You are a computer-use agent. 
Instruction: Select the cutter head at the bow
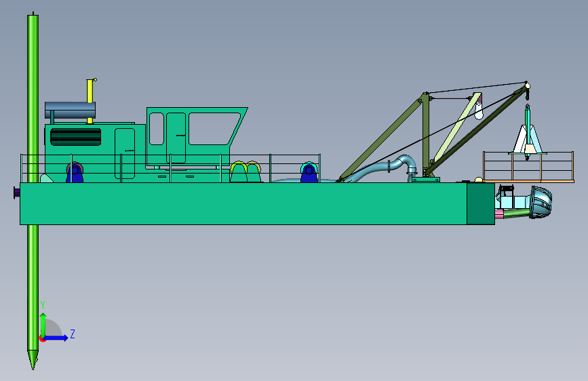(541, 202)
